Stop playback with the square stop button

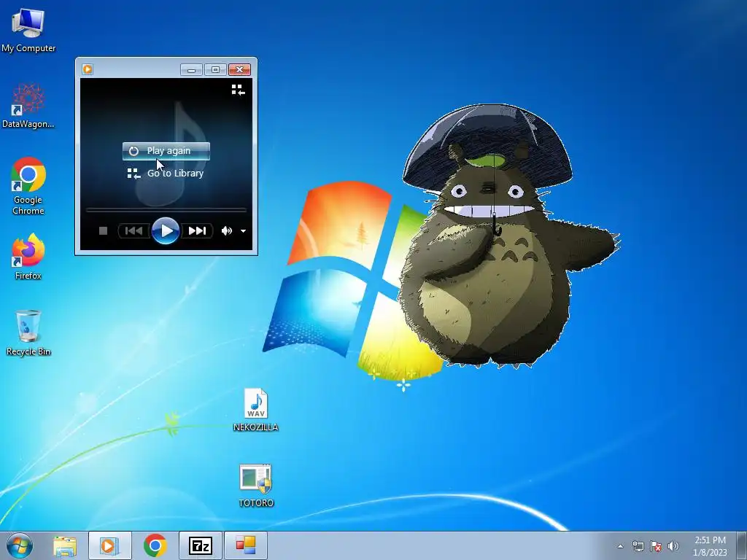click(103, 231)
